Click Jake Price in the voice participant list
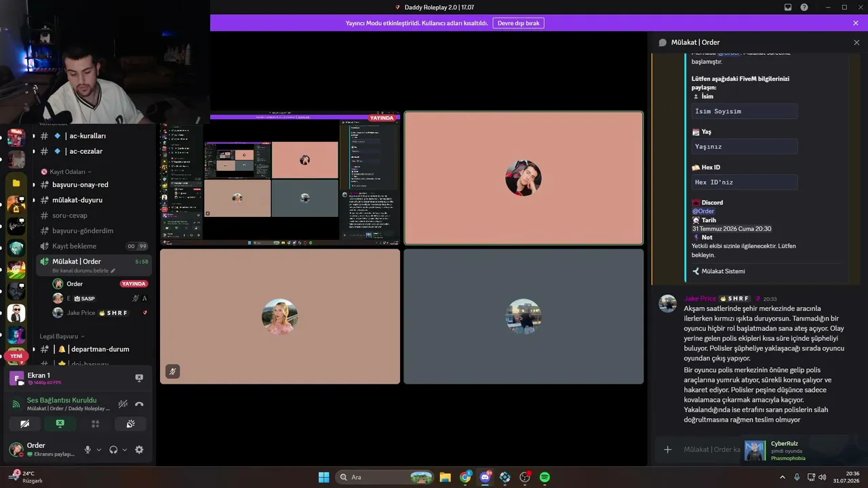Viewport: 868px width, 488px height. tap(99, 312)
